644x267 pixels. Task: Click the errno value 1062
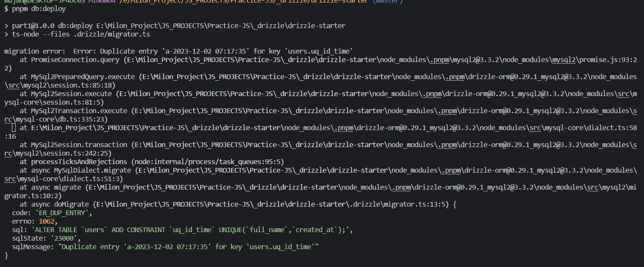pyautogui.click(x=46, y=221)
